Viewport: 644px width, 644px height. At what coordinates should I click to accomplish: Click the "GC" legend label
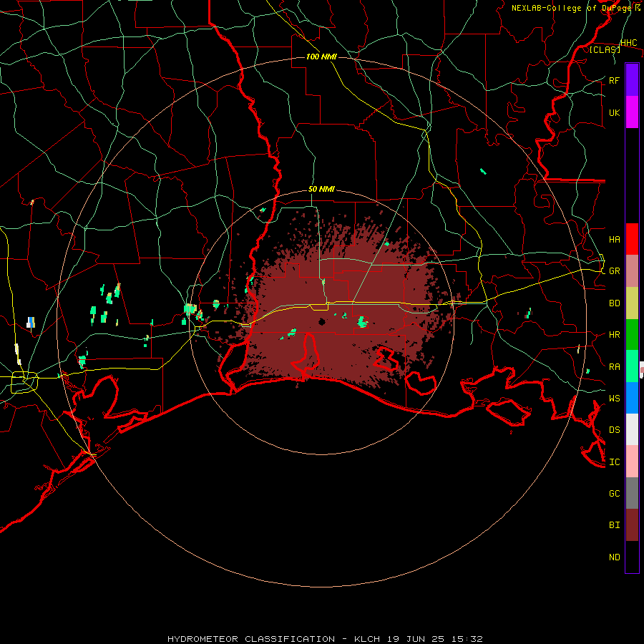[615, 494]
